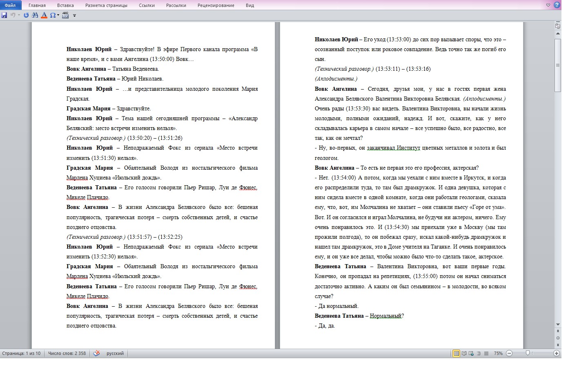588x368 pixels.
Task: Customize the Quick Access Toolbar dropdown
Action: tap(74, 16)
